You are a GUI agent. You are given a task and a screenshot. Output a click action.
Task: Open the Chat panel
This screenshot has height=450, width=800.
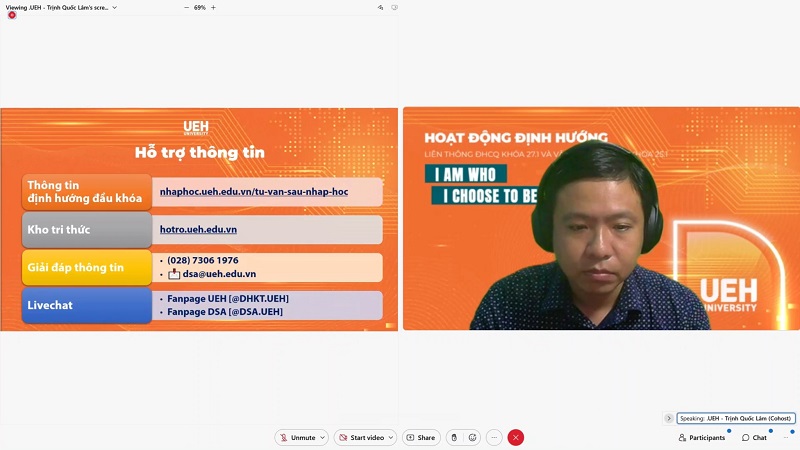(754, 437)
